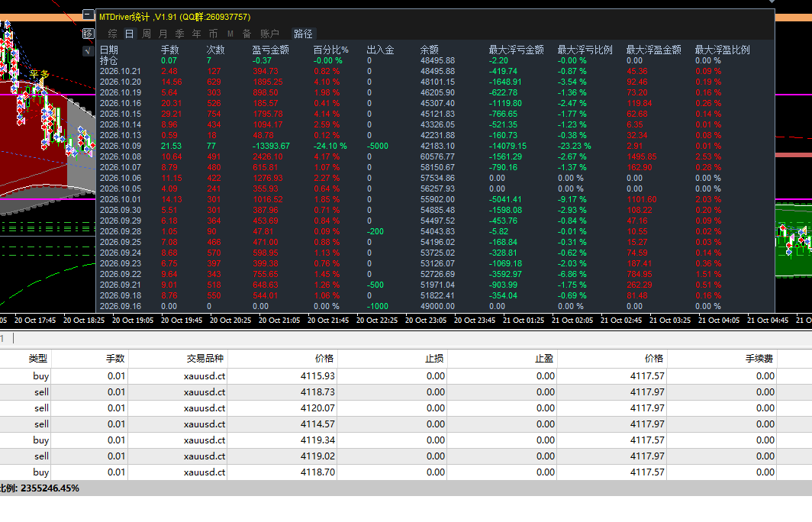
Task: Click the 类型 column header in trade table
Action: click(38, 359)
